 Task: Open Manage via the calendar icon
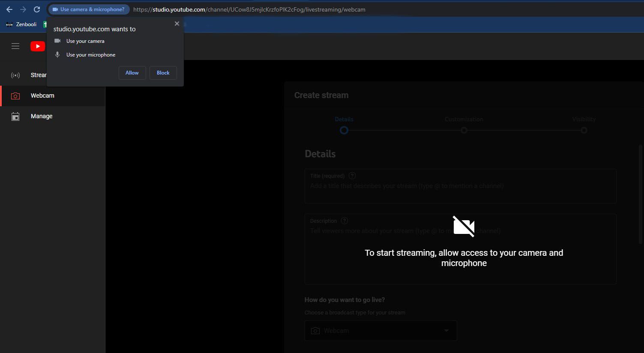tap(15, 116)
